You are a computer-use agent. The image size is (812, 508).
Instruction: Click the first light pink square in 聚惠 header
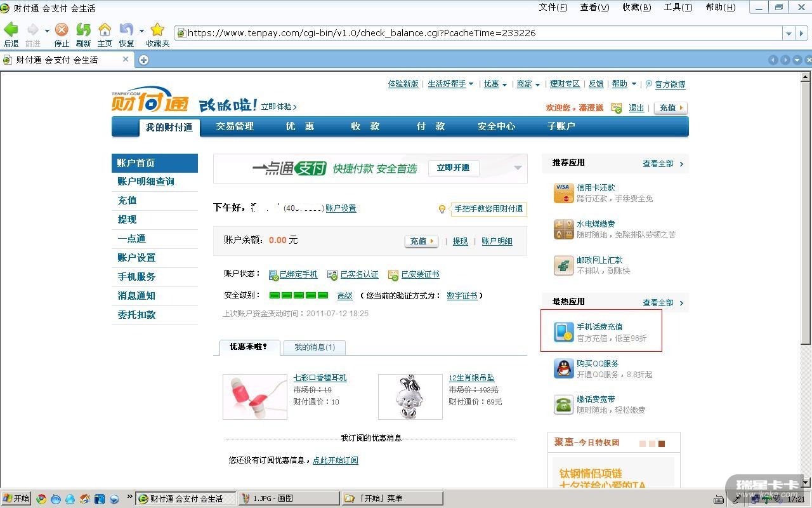click(643, 444)
